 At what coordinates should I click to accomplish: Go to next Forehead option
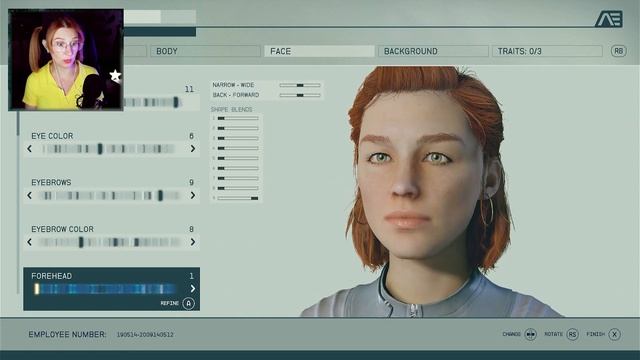(x=193, y=289)
